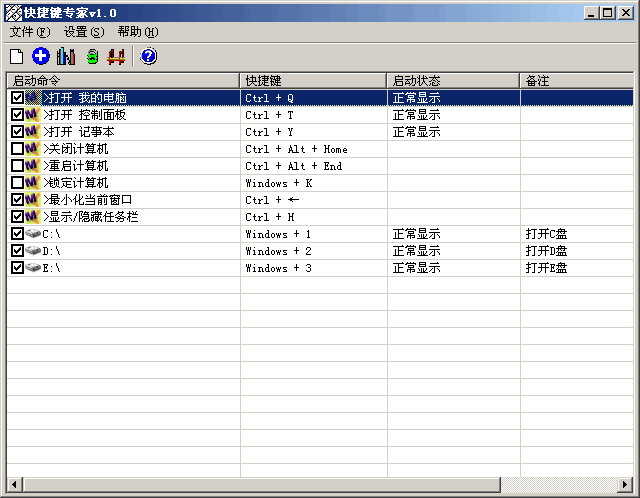Image resolution: width=640 pixels, height=498 pixels.
Task: Click the books icon in toolbar
Action: click(x=66, y=56)
